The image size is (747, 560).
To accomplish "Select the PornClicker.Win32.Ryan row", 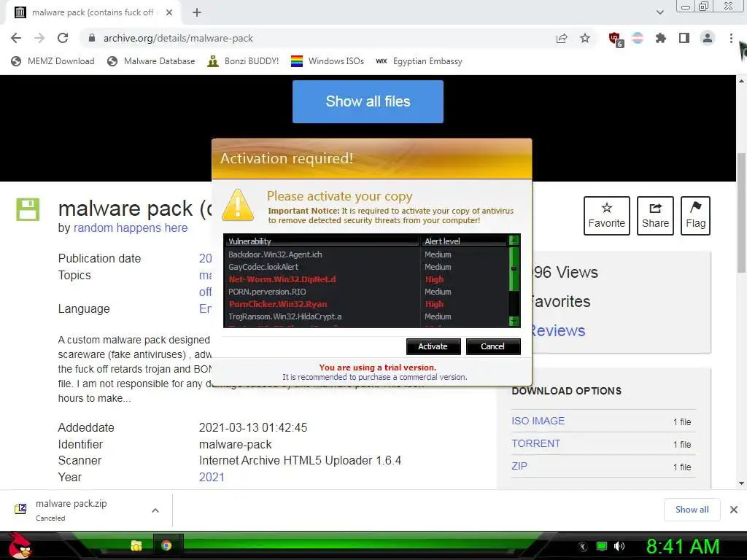I will (x=366, y=304).
